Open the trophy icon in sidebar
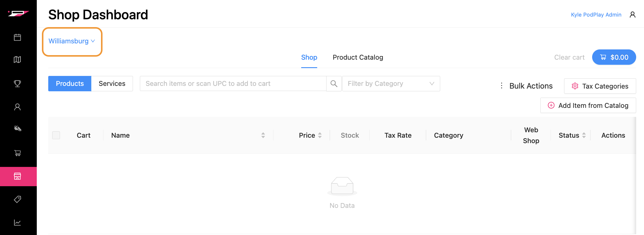This screenshot has width=644, height=235. click(x=17, y=83)
